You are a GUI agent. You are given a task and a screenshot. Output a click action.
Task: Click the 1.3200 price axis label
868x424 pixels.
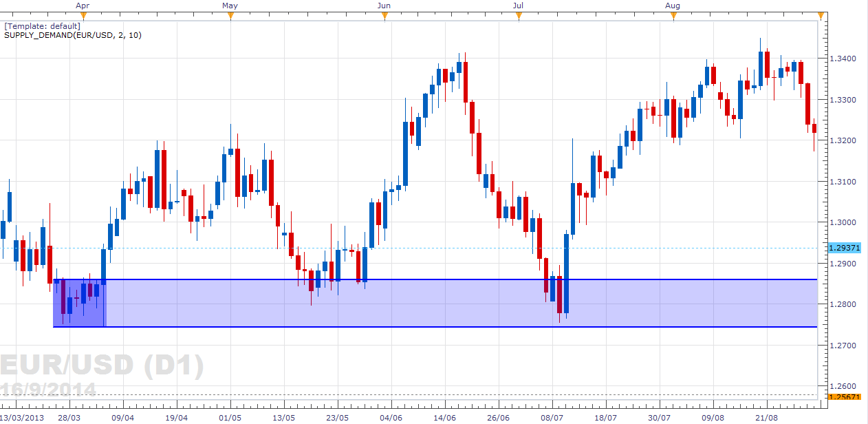pos(843,140)
